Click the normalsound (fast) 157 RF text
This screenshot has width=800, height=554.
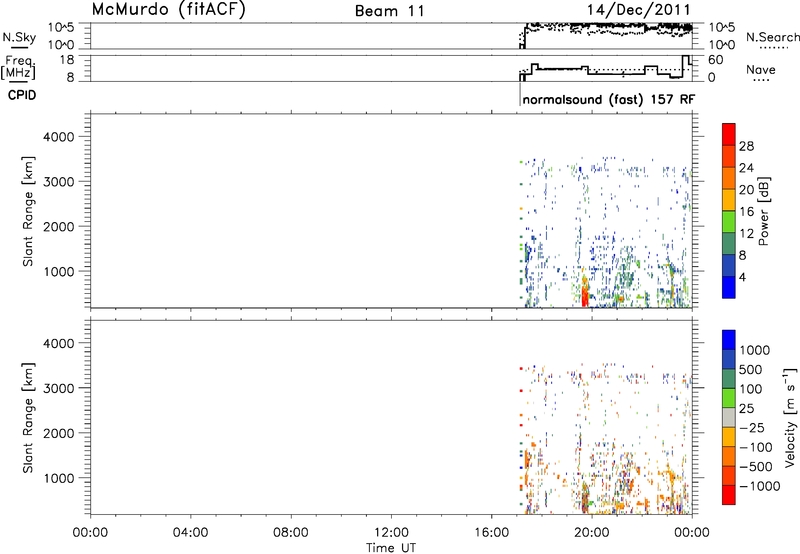[609, 99]
